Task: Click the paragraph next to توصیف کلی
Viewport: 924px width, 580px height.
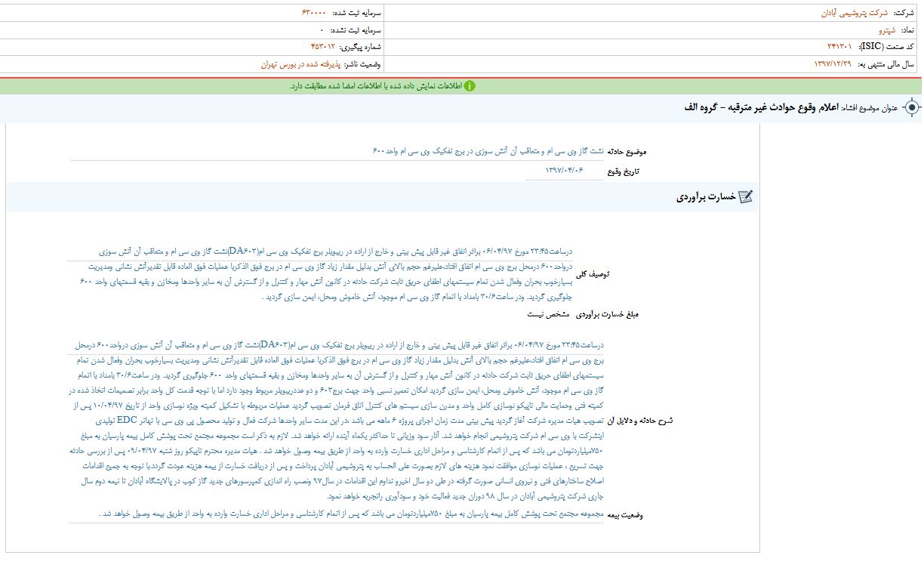Action: click(x=325, y=274)
